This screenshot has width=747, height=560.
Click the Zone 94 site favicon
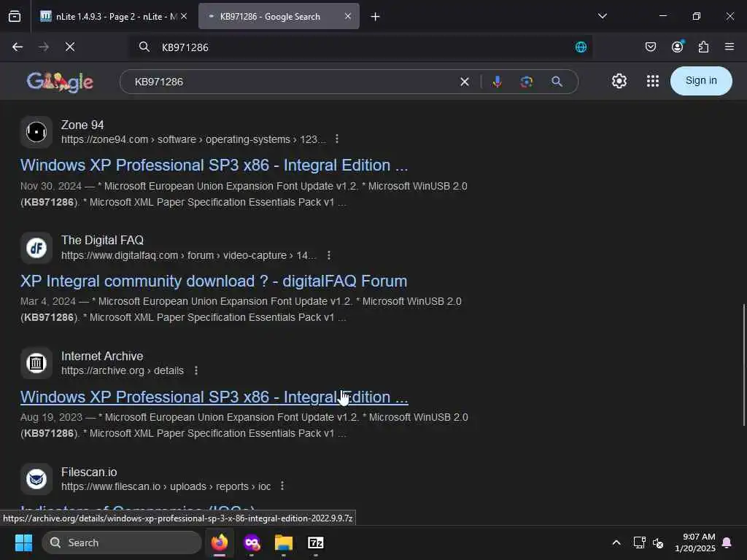coord(36,132)
